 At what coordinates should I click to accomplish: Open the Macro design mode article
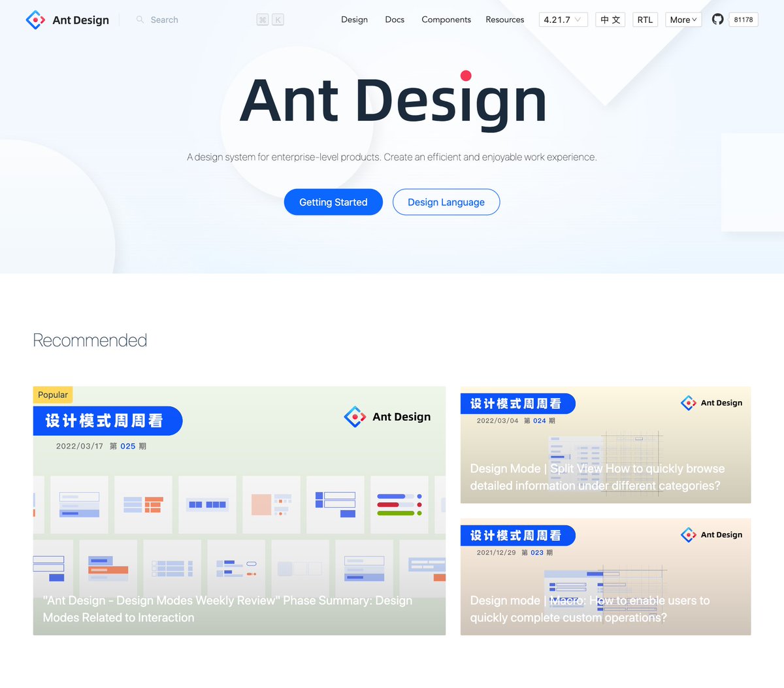coord(606,576)
